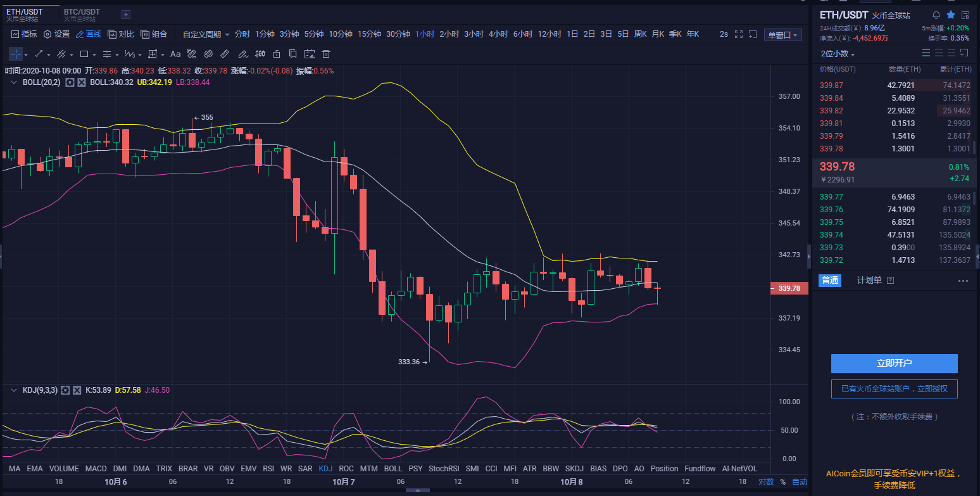The image size is (980, 496).
Task: Toggle 对数 logarithmic scale
Action: 766,482
